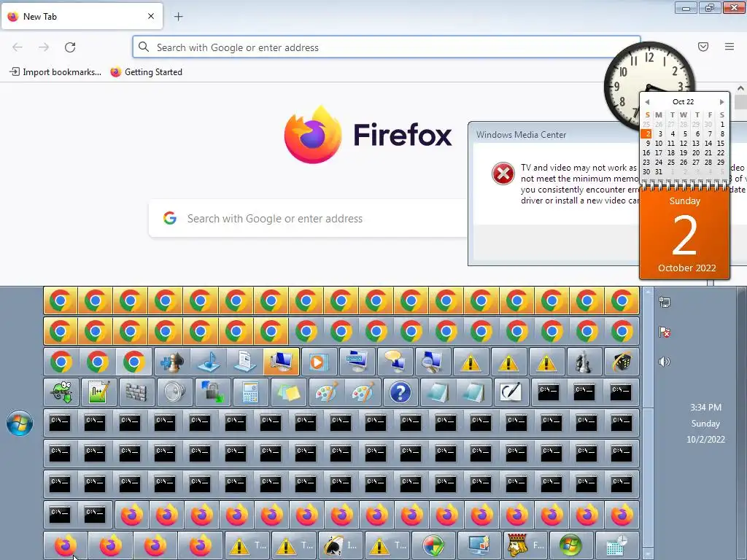Click Import bookmarks in bookmarks bar
The height and width of the screenshot is (560, 747).
(55, 72)
